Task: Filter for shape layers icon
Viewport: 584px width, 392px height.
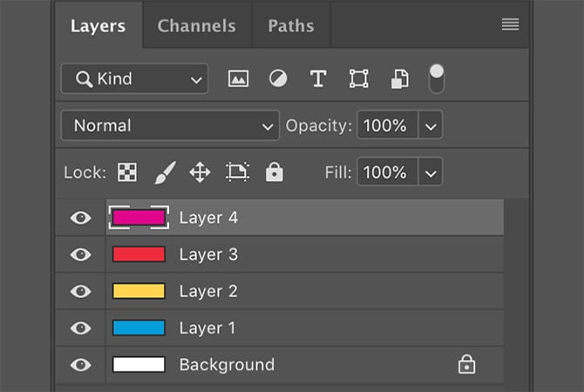Action: [358, 79]
